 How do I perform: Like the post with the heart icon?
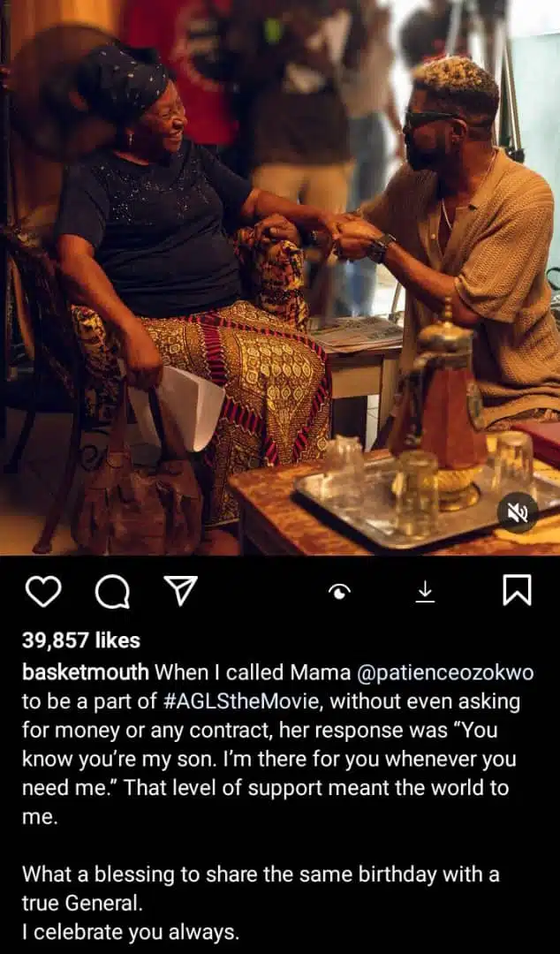tap(44, 591)
